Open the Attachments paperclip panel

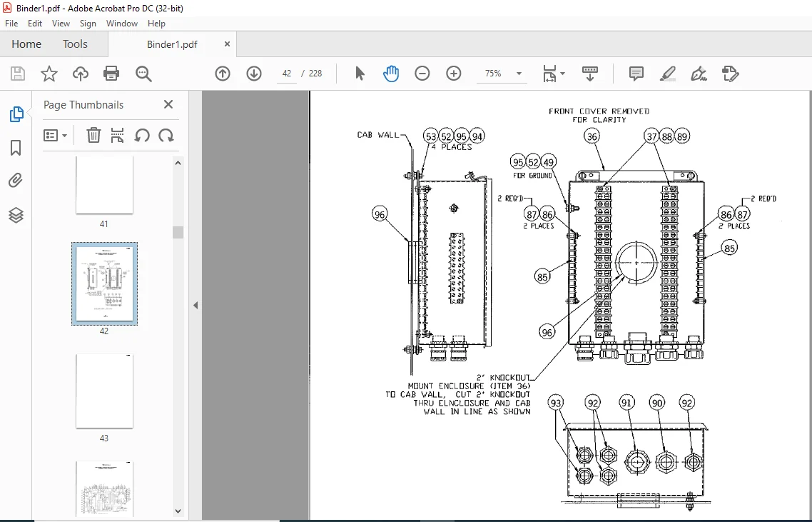point(16,181)
